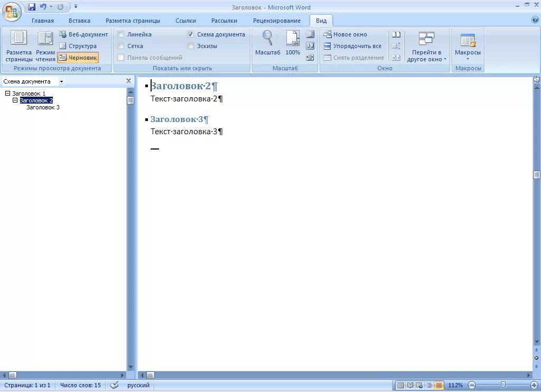Click the zoom in plus button

(x=534, y=385)
